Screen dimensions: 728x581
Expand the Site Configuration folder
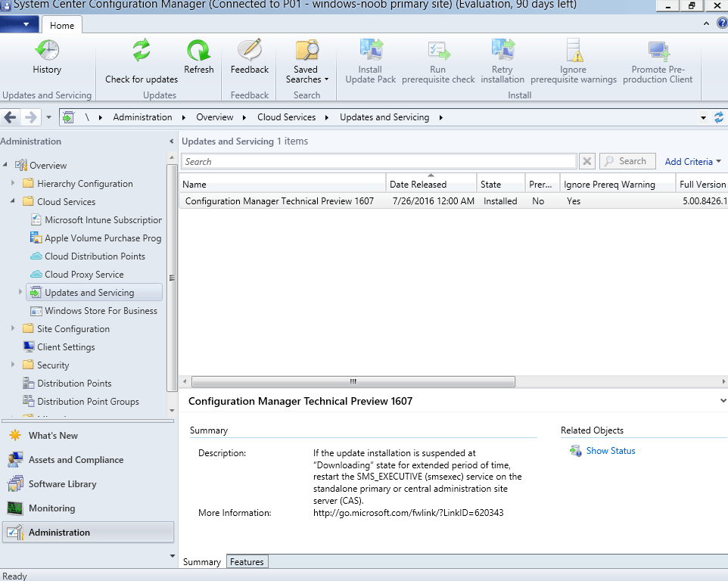(13, 328)
